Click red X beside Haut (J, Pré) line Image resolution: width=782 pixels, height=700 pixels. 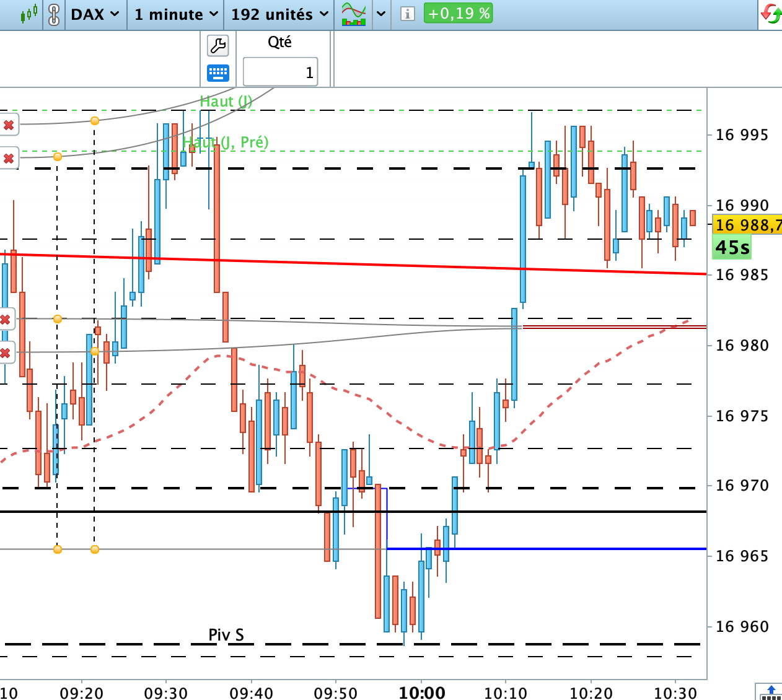(x=9, y=159)
